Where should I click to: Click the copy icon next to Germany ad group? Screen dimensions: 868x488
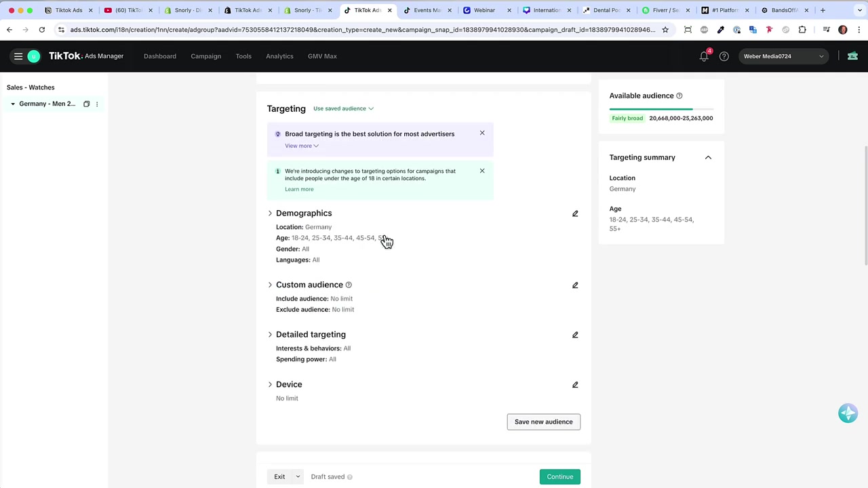point(86,104)
